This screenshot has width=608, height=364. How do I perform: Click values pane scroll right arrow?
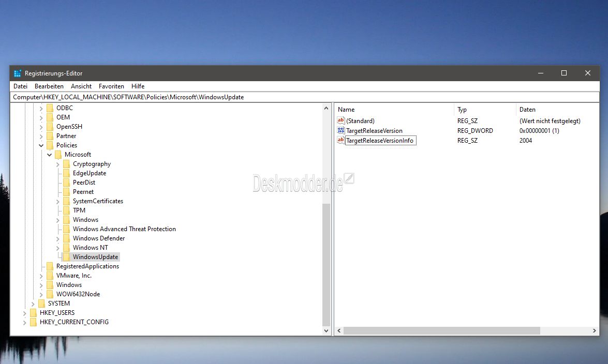[x=594, y=331]
